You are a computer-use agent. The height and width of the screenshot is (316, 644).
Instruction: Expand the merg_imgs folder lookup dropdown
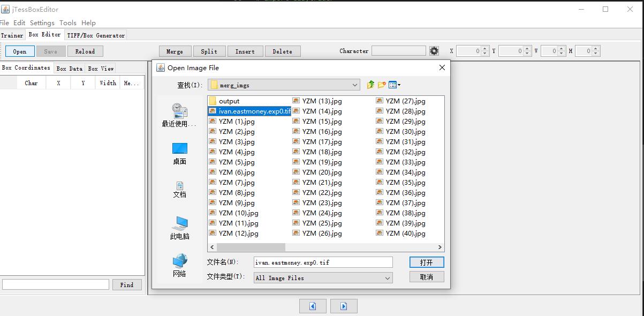click(355, 85)
